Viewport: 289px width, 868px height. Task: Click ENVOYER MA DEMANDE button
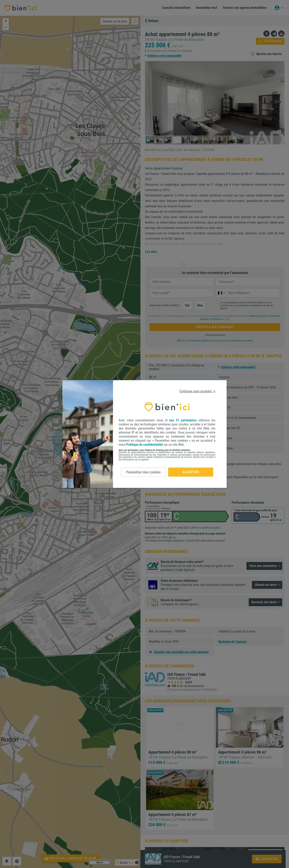(x=215, y=327)
